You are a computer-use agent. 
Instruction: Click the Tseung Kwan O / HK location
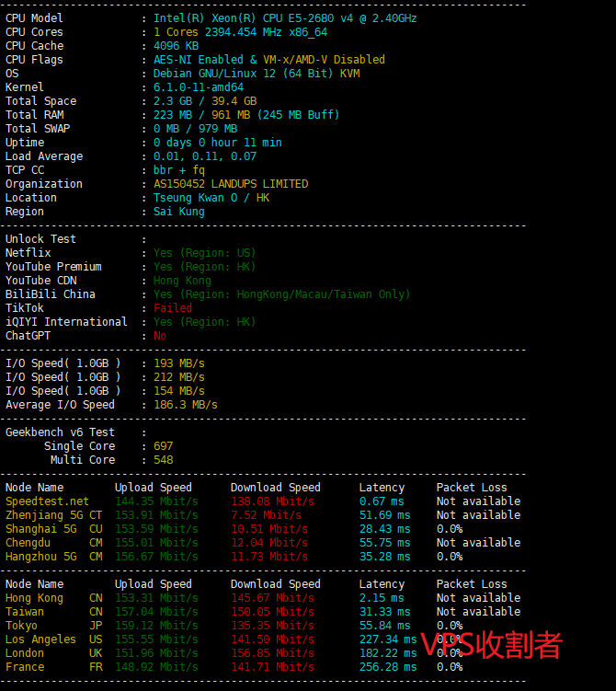coord(211,198)
